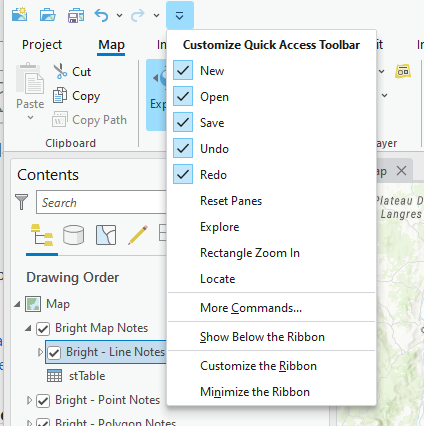Toggle Bright - Line Notes visibility checkbox

54,353
